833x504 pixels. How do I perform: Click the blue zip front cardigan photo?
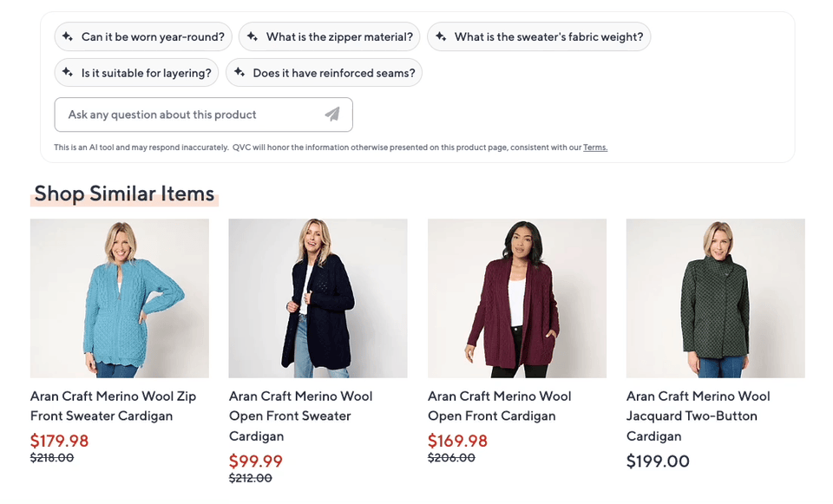[119, 298]
